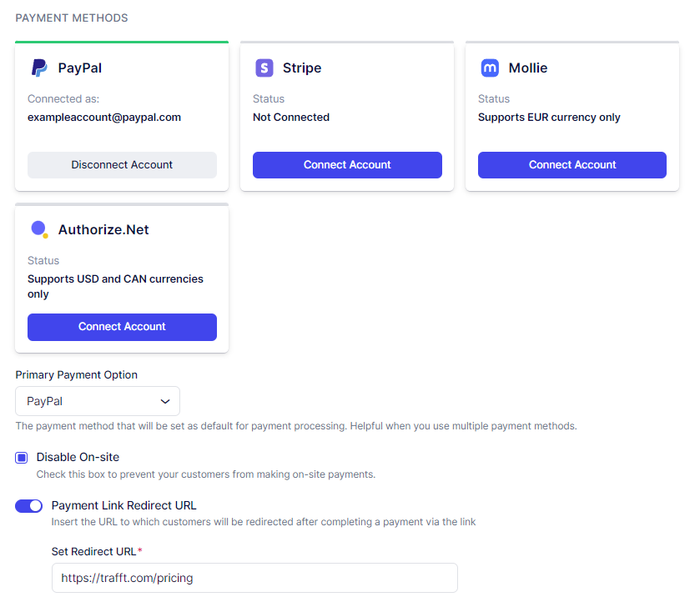Click the Authorize.Net card heading

pos(103,230)
